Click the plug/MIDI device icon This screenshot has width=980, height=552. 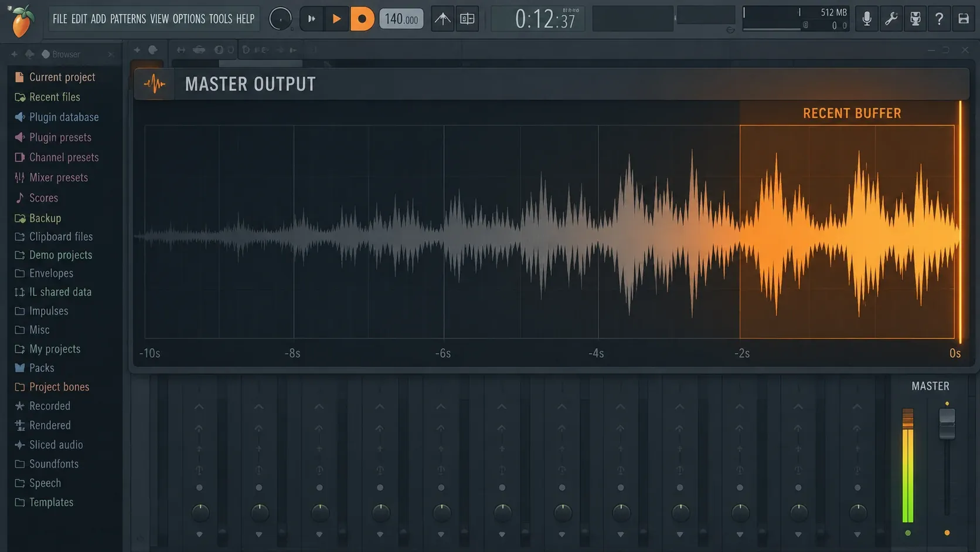pyautogui.click(x=915, y=19)
